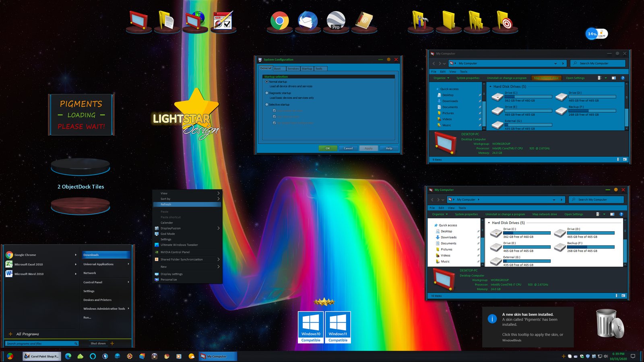This screenshot has height=362, width=644.
Task: Open the Recycle Bin on the desktop
Action: point(609,323)
